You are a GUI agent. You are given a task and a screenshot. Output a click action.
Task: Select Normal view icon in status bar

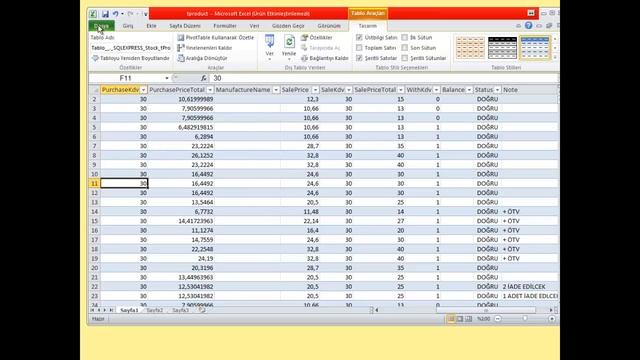click(x=451, y=319)
